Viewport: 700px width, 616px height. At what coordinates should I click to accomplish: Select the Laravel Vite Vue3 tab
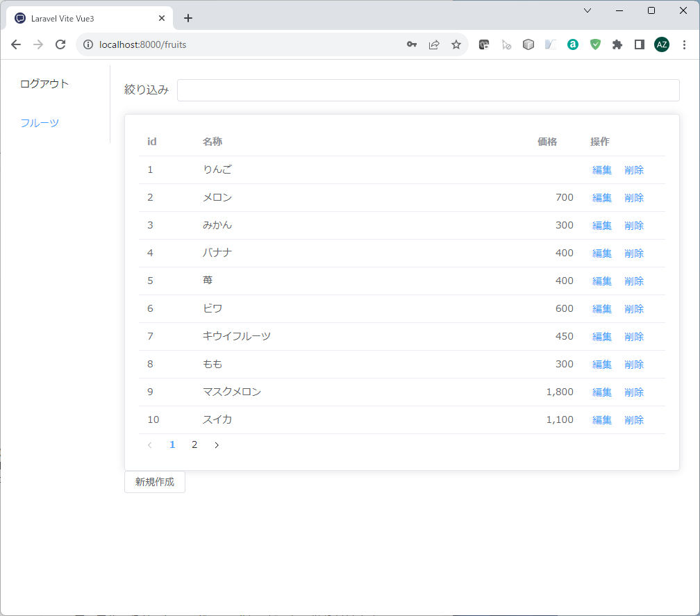[90, 18]
